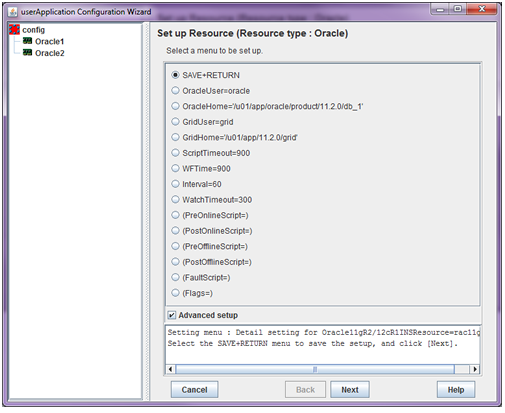The height and width of the screenshot is (413, 505).
Task: Minimize the Configuration Wizard window
Action: pyautogui.click(x=441, y=9)
